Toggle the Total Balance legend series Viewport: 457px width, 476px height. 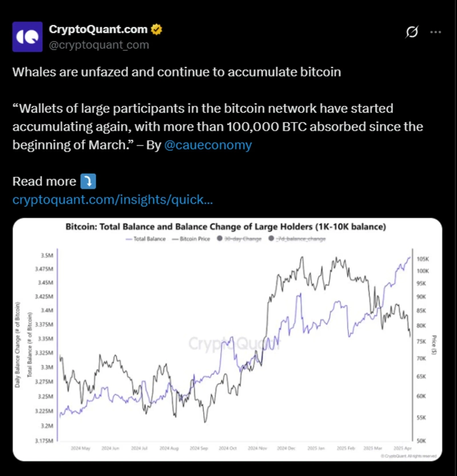point(150,239)
